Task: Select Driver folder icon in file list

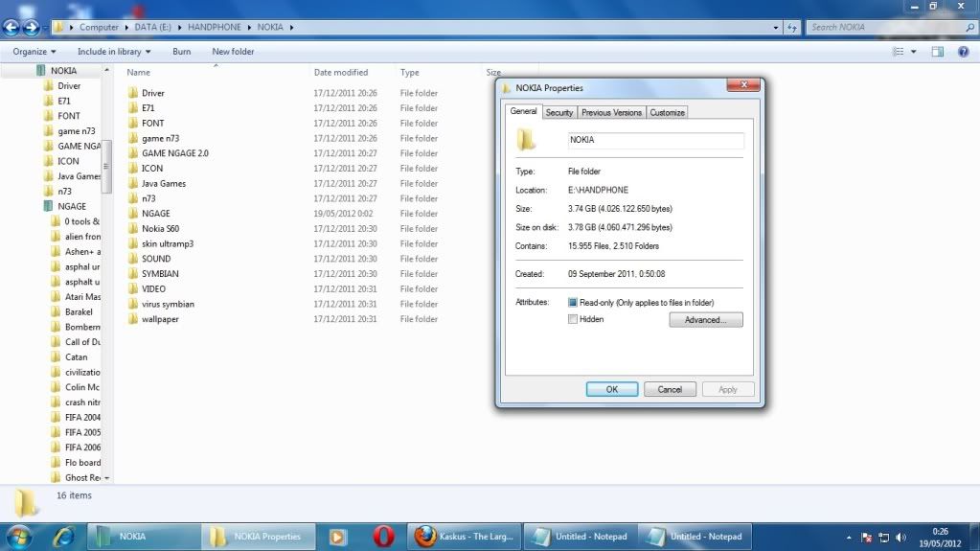Action: [132, 93]
